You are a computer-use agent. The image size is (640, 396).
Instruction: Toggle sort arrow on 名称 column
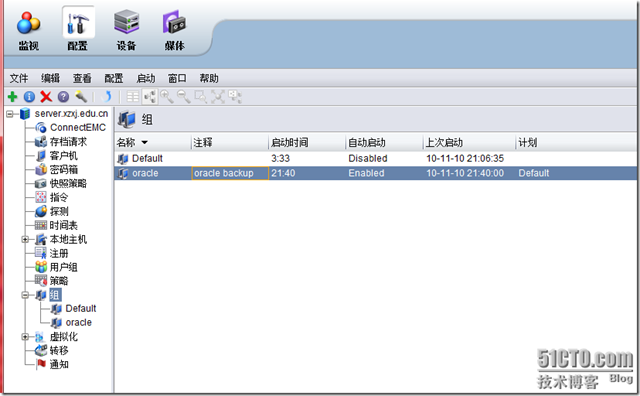(144, 142)
